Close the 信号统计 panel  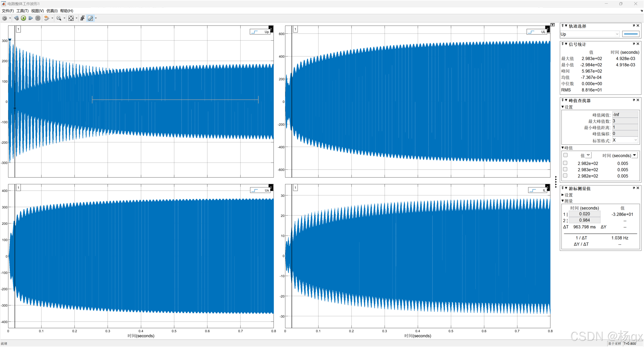(x=638, y=44)
